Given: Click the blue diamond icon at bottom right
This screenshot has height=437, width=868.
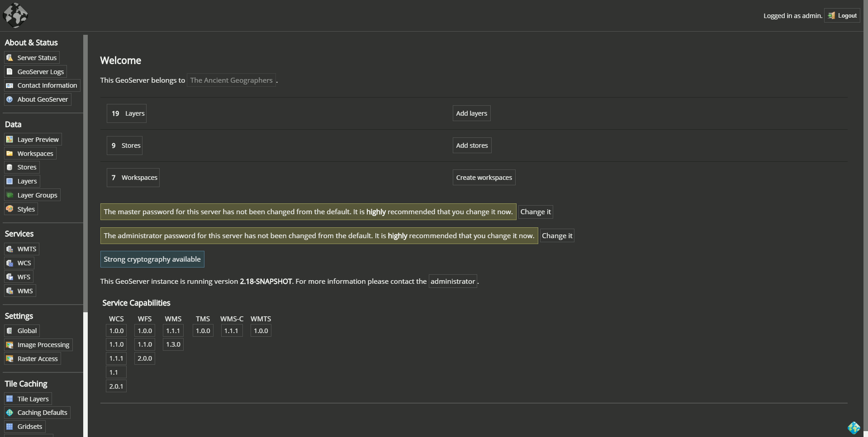Looking at the screenshot, I should [854, 428].
